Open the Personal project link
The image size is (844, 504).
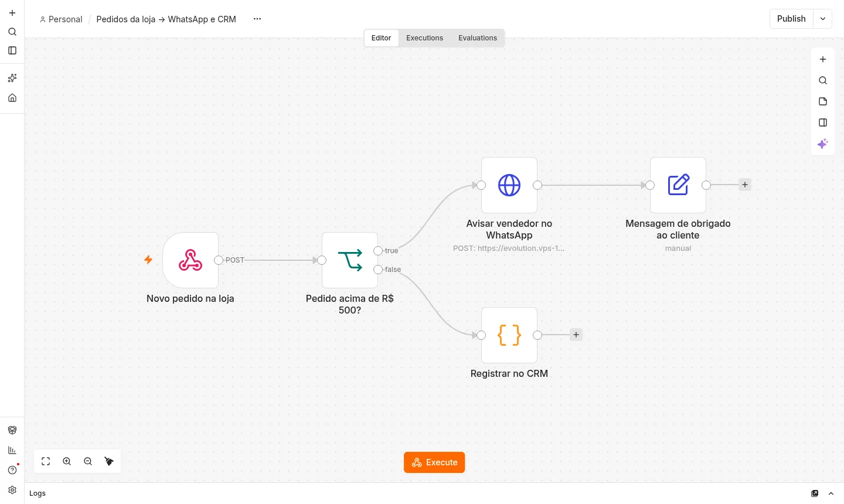(61, 19)
